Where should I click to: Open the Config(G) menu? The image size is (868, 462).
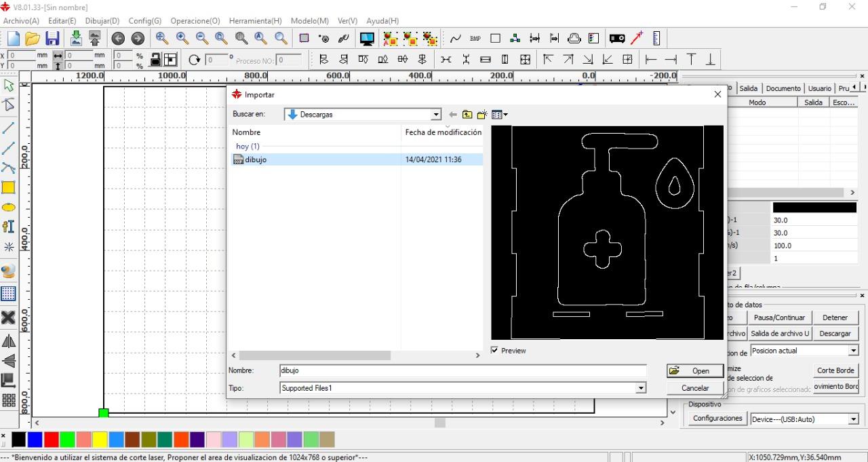coord(144,21)
